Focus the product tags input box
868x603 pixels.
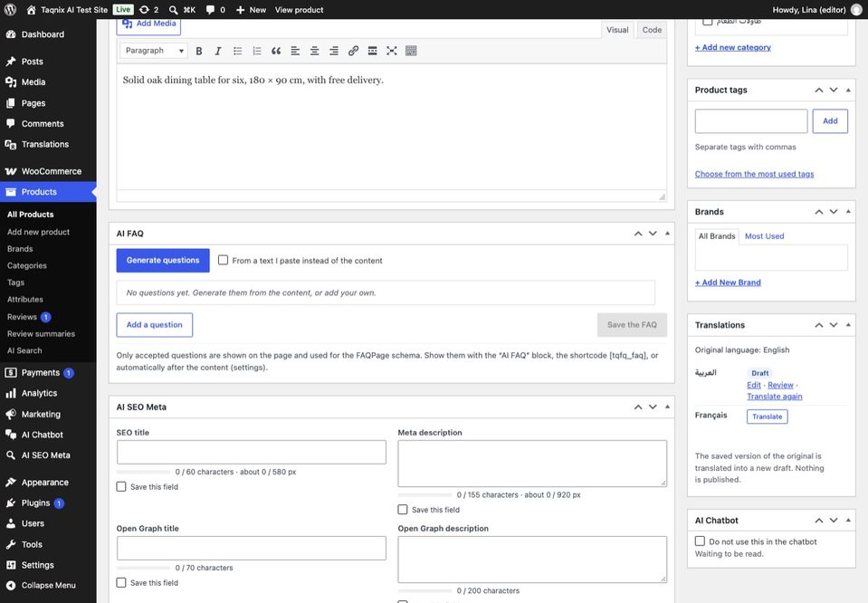pos(751,121)
